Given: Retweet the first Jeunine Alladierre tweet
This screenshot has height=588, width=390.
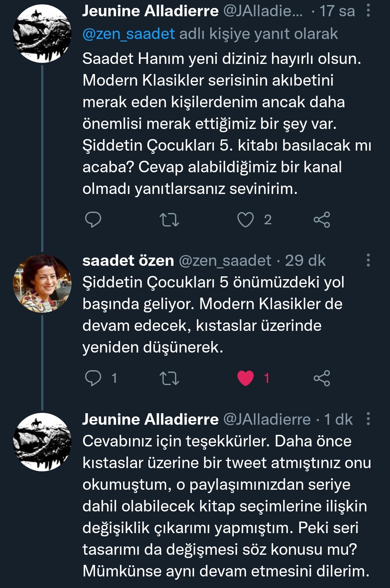Looking at the screenshot, I should tap(169, 220).
